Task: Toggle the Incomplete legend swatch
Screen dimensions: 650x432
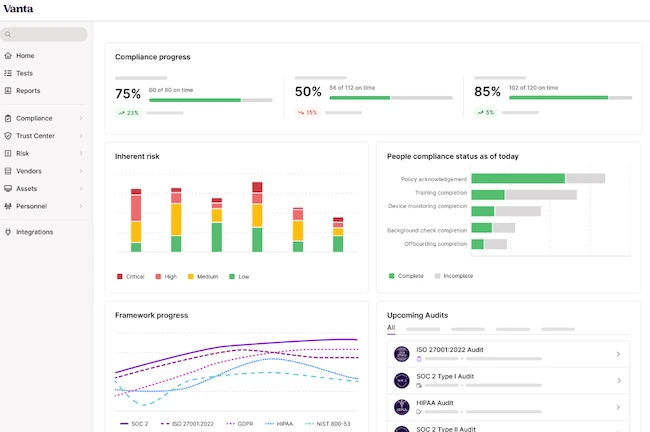Action: [437, 276]
